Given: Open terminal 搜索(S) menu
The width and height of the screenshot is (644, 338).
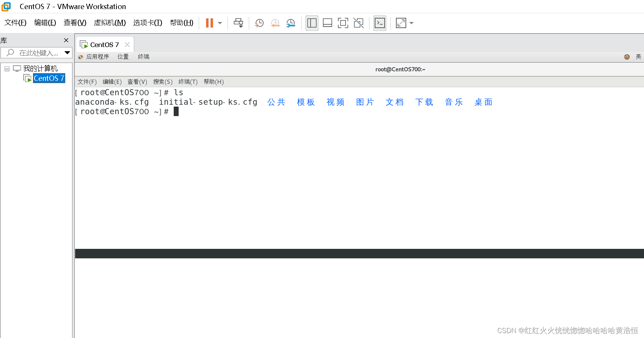Looking at the screenshot, I should 163,82.
